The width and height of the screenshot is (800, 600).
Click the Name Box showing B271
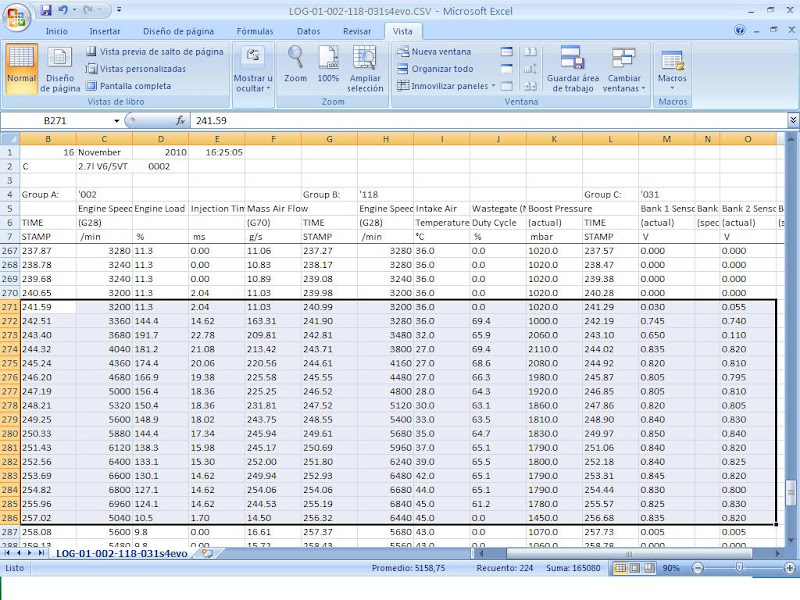pyautogui.click(x=56, y=120)
